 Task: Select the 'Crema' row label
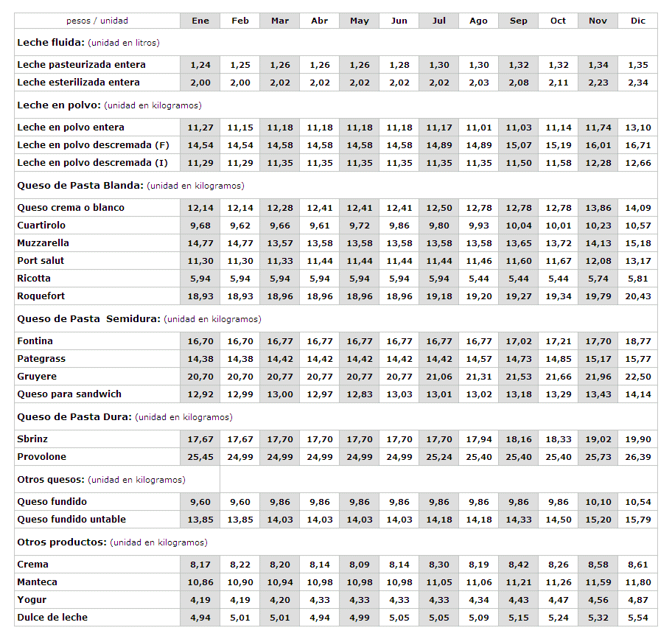[32, 564]
